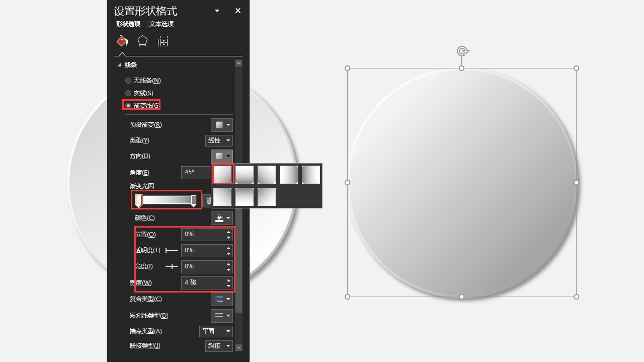
Task: Open the 联接类型 dropdown showing 斜接
Action: point(219,346)
